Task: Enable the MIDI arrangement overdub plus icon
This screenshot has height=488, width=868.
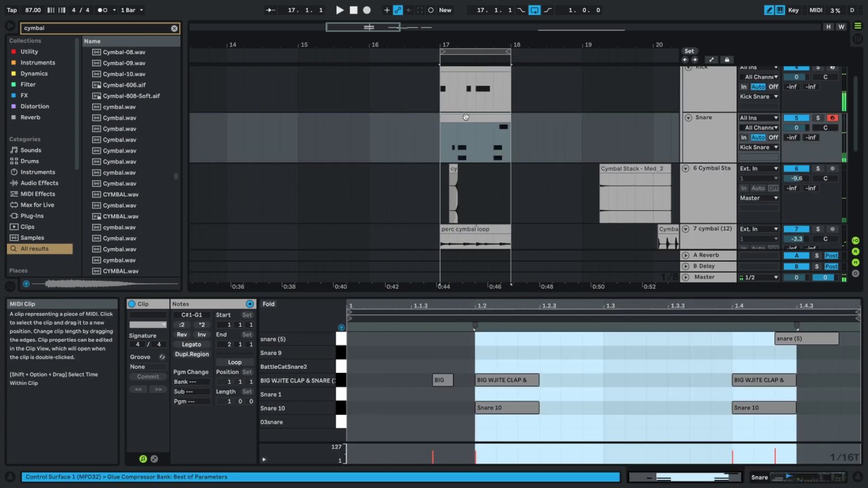Action: 387,10
